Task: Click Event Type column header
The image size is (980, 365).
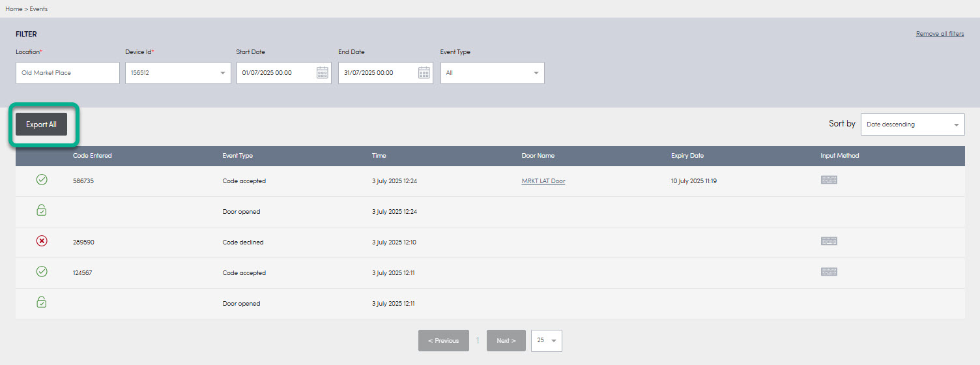Action: (x=238, y=156)
